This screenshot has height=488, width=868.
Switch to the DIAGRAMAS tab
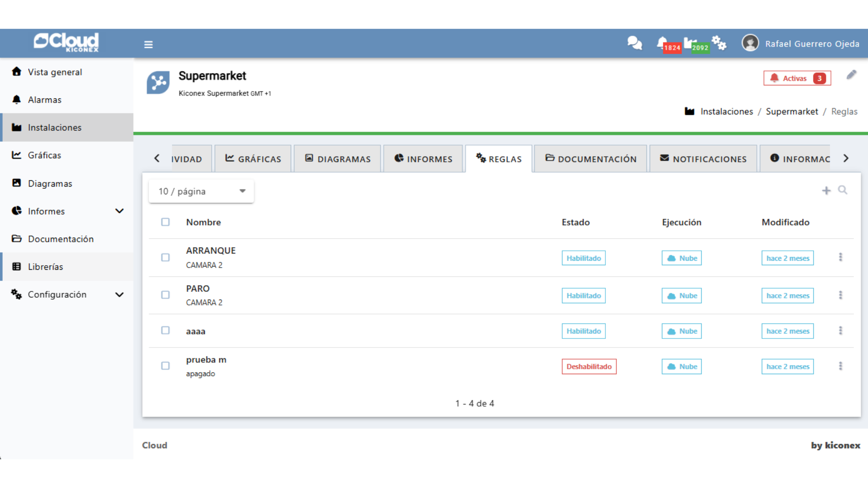coord(338,159)
